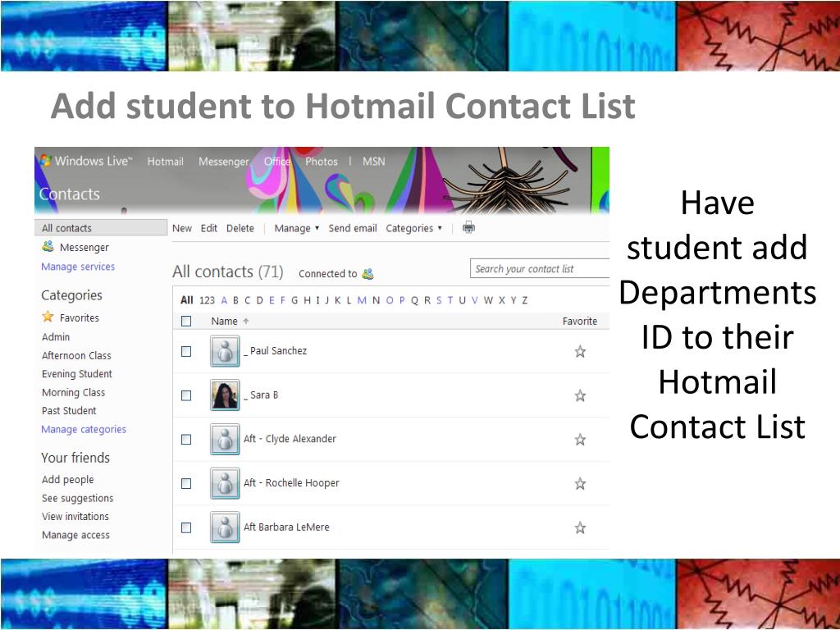Open the Admin category
Screen dimensions: 840x630
(x=56, y=337)
